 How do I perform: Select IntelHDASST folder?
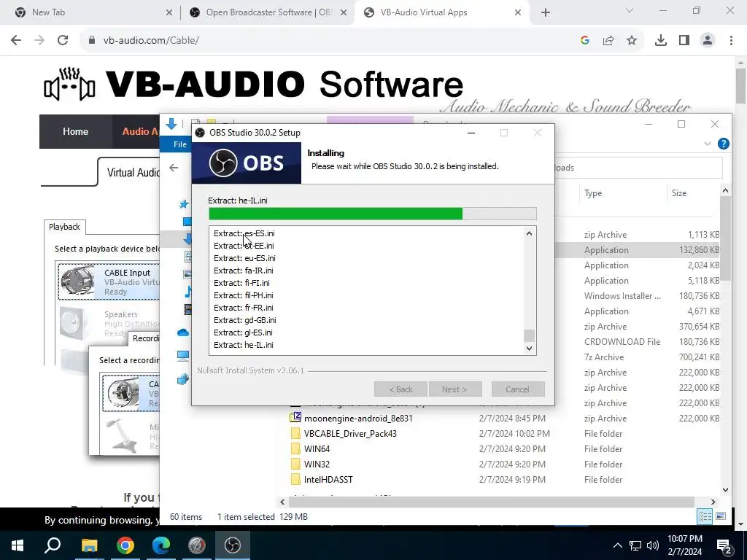328,479
